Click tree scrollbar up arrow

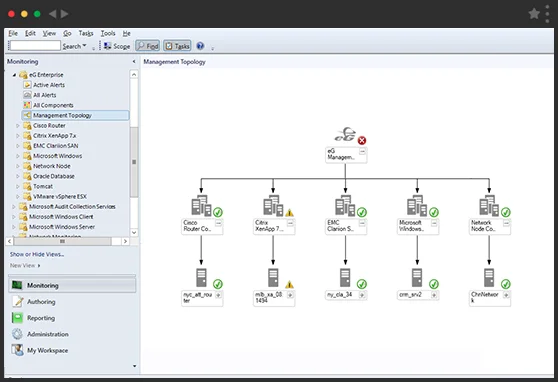click(x=134, y=74)
